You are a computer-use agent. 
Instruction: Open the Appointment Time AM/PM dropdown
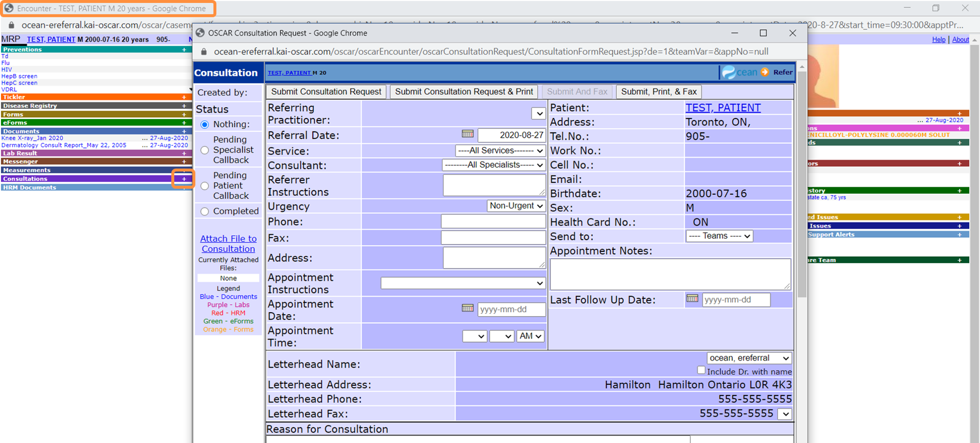[x=530, y=336]
